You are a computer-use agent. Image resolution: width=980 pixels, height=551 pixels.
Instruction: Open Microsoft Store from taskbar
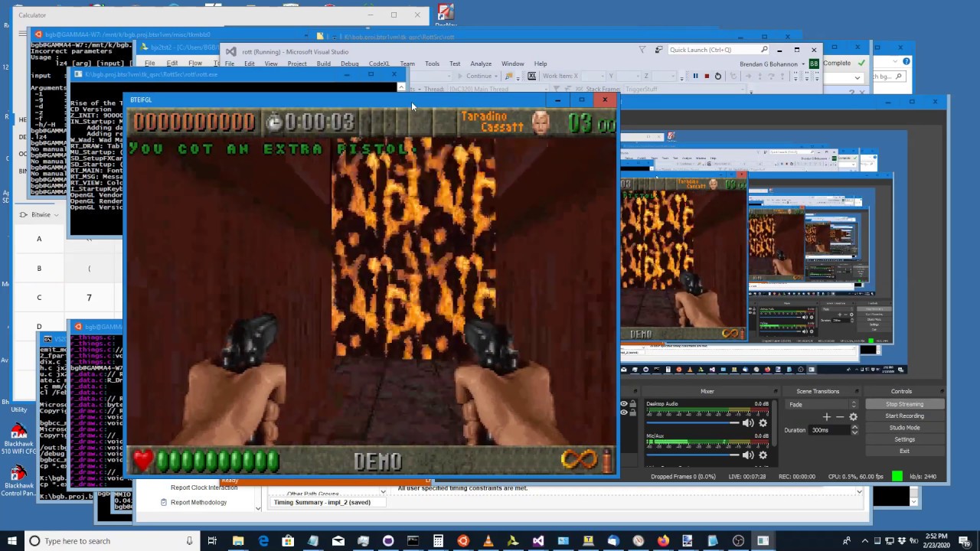click(x=288, y=541)
